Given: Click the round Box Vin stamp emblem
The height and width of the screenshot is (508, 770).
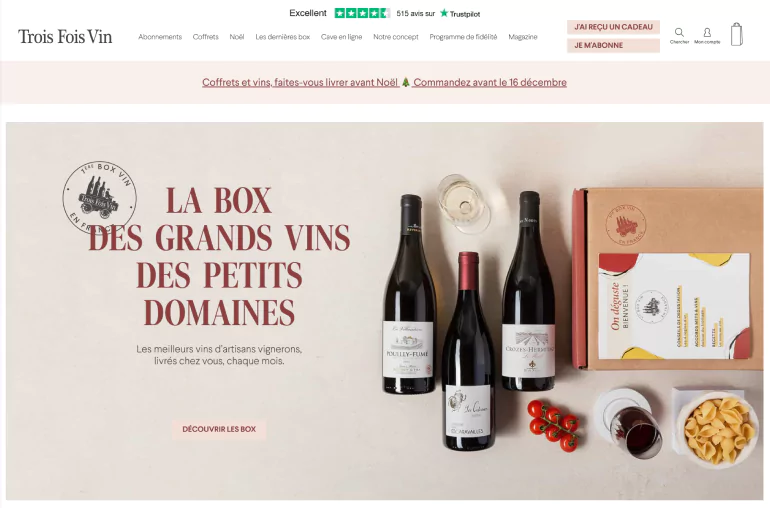Looking at the screenshot, I should [100, 198].
